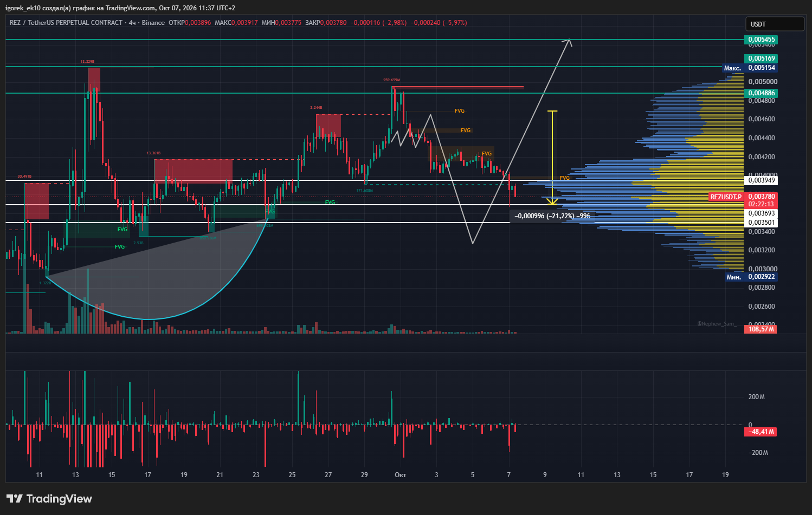Click the 13.329B volume annotation

pos(87,62)
